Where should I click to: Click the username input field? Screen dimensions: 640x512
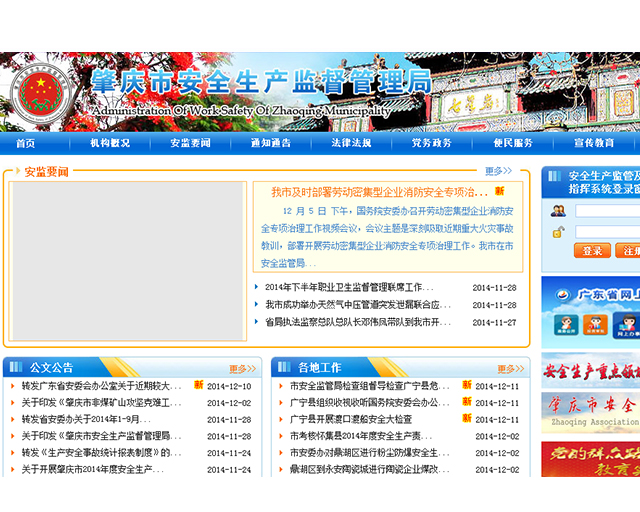pyautogui.click(x=607, y=211)
